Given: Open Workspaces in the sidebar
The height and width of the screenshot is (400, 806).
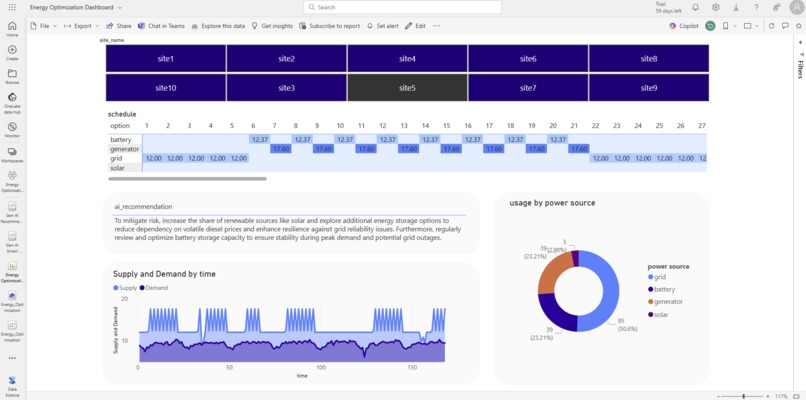Looking at the screenshot, I should coord(12,154).
